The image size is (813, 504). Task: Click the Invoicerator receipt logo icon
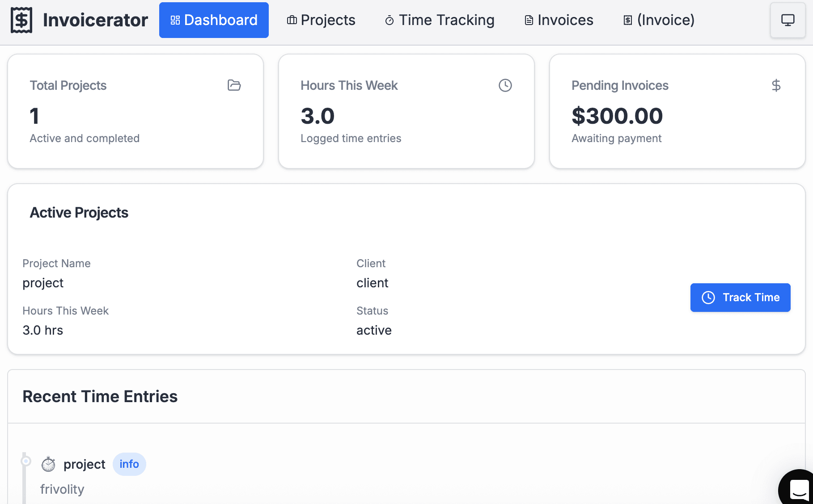click(x=21, y=20)
